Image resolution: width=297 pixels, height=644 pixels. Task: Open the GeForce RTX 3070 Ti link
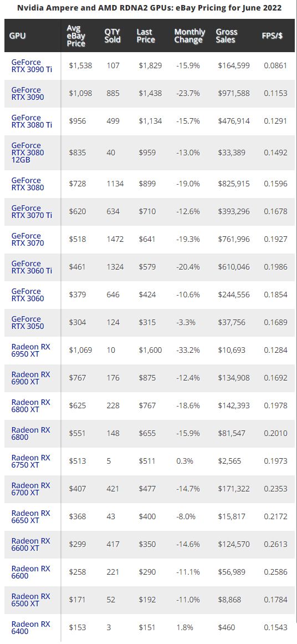point(32,211)
